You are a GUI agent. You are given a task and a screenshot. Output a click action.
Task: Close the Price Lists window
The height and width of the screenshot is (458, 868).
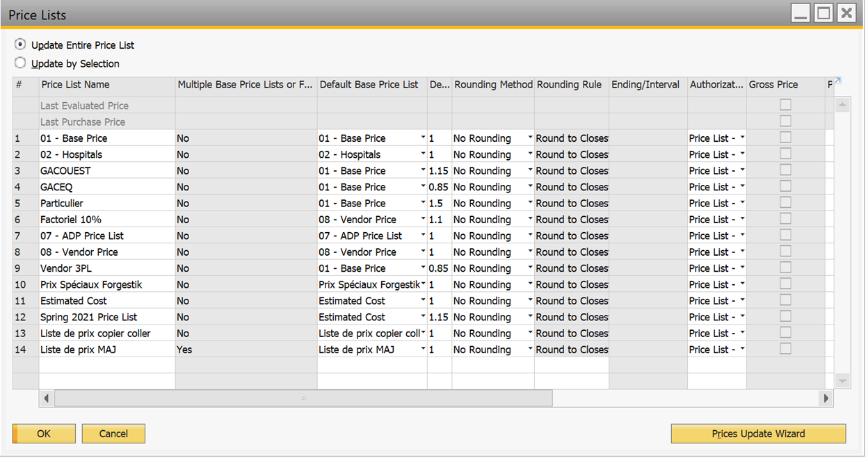tap(846, 13)
